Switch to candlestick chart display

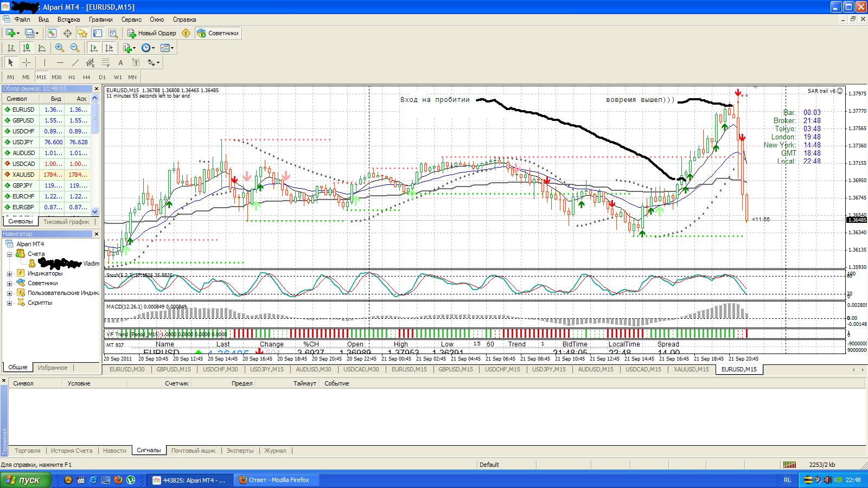(26, 48)
